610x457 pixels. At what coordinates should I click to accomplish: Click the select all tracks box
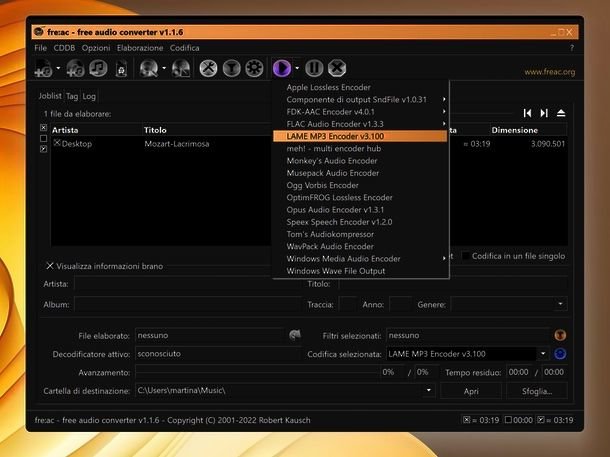pos(43,128)
